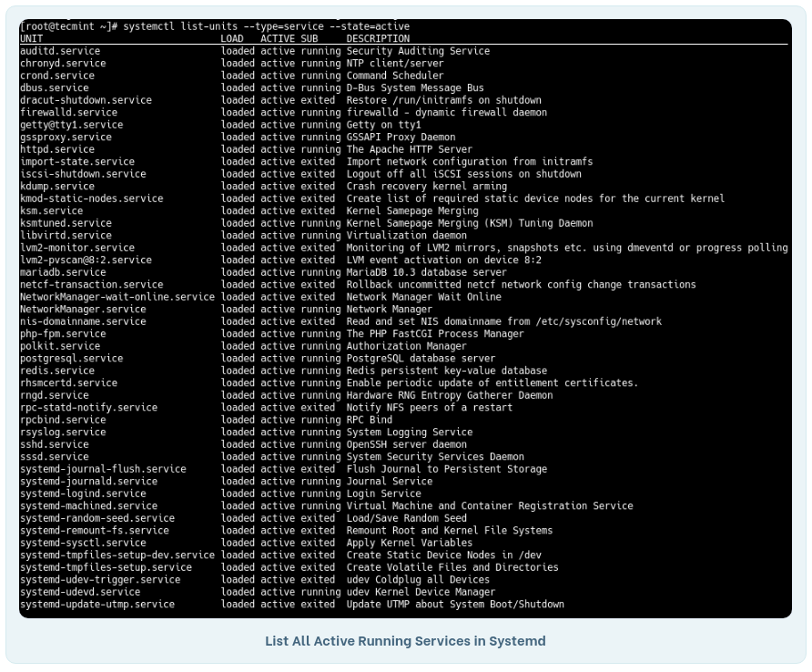This screenshot has height=672, width=812.
Task: Select systemd-journald.service unit name
Action: tap(88, 482)
